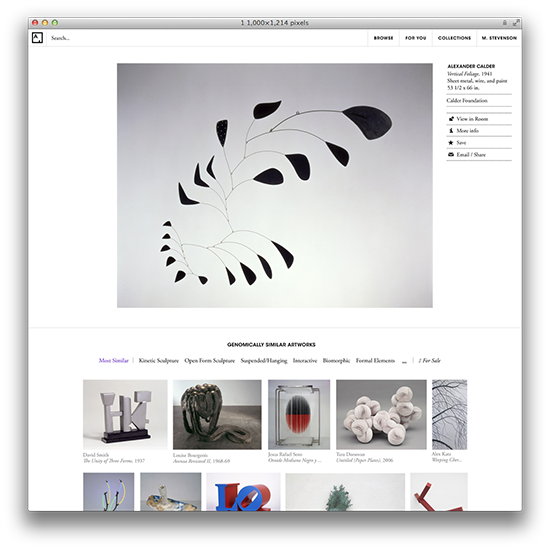
Task: Click the Email / Share envelope icon
Action: (x=451, y=154)
